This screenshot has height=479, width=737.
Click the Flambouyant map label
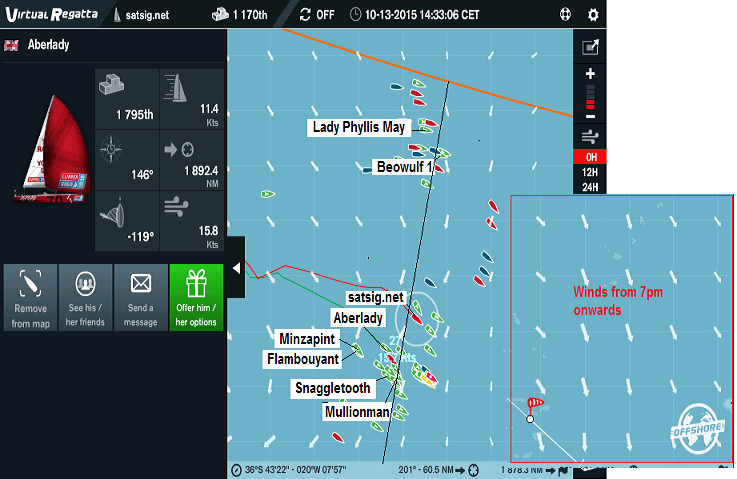click(x=303, y=359)
